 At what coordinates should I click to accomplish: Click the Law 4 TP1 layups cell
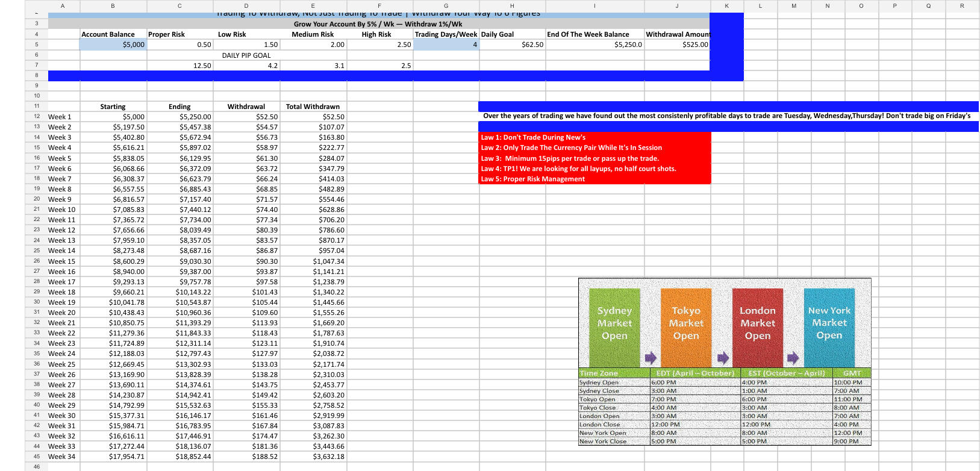595,169
